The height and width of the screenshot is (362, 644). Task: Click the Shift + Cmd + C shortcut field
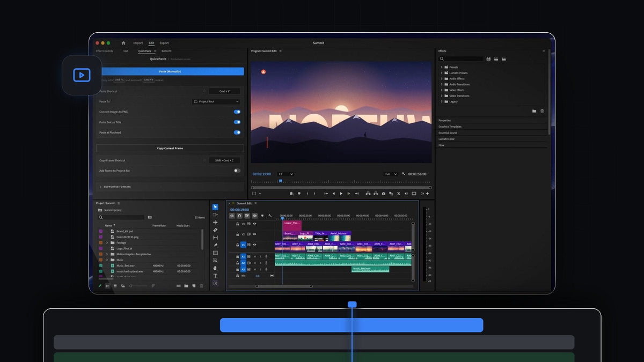224,160
